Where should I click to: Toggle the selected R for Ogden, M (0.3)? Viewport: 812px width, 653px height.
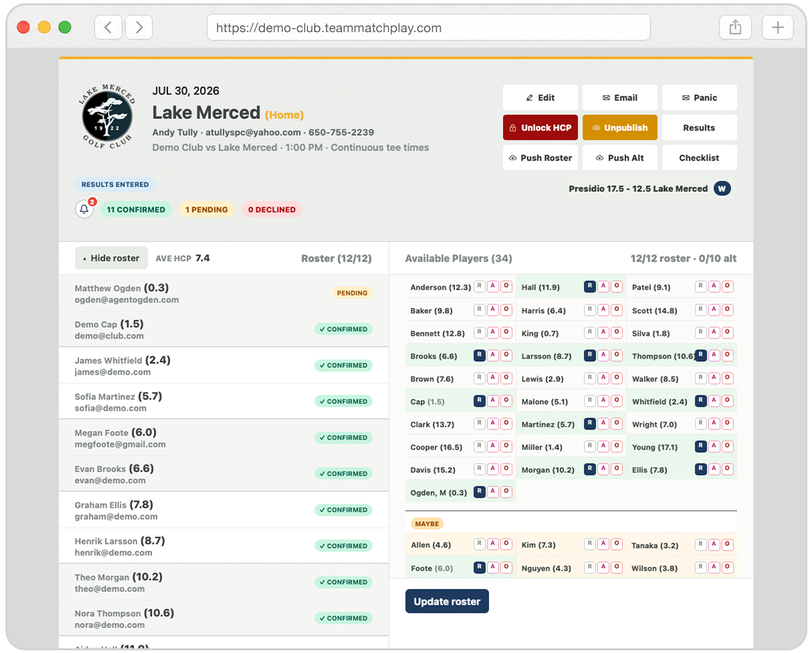tap(480, 492)
